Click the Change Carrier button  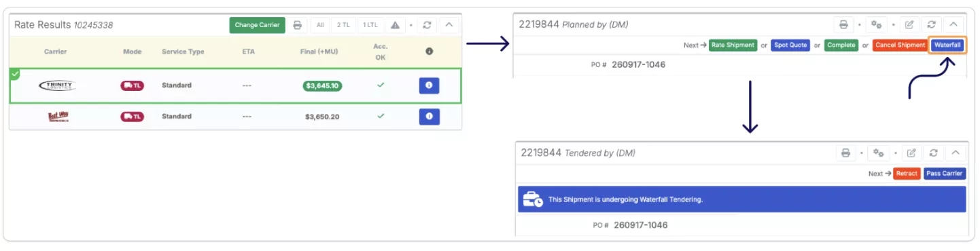(257, 25)
